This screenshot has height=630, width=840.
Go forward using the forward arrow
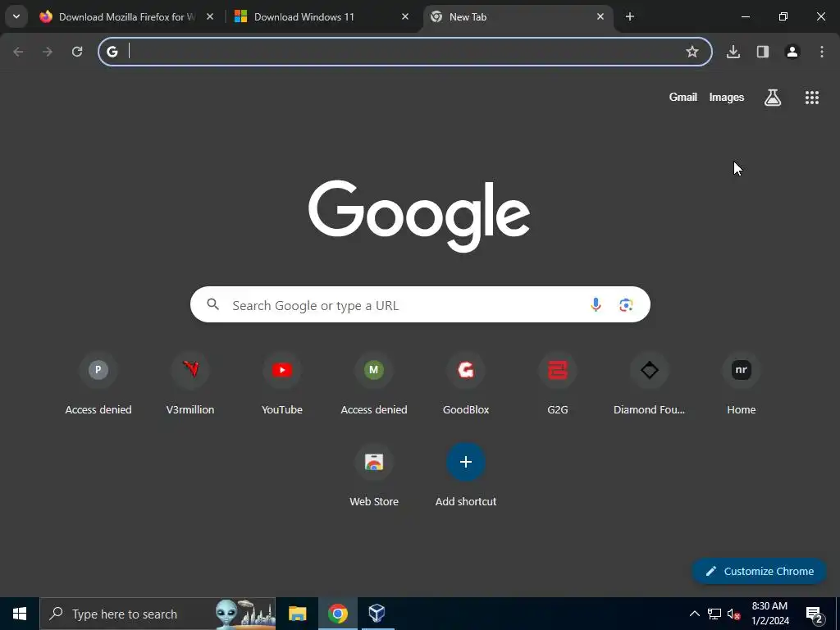(48, 52)
